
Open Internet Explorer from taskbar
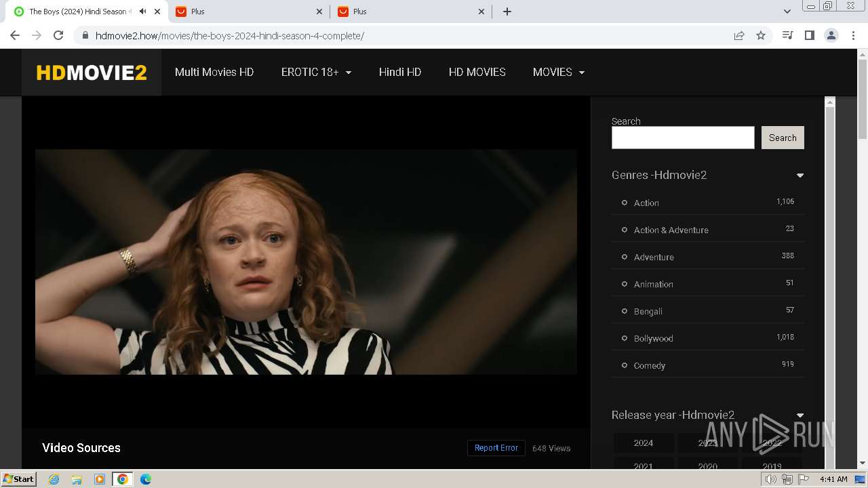click(x=54, y=479)
